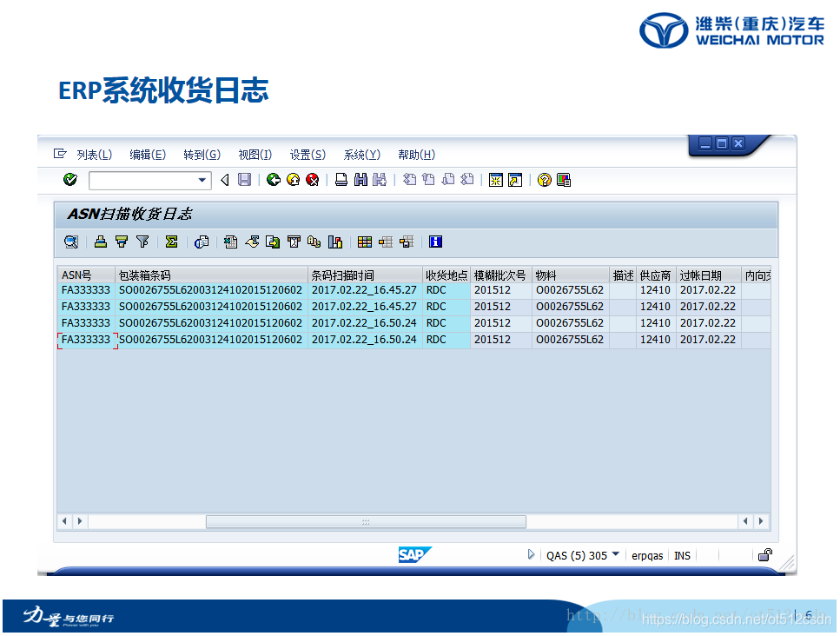Viewport: 840px width, 636px height.
Task: Click the blue information (i) icon
Action: coord(434,242)
